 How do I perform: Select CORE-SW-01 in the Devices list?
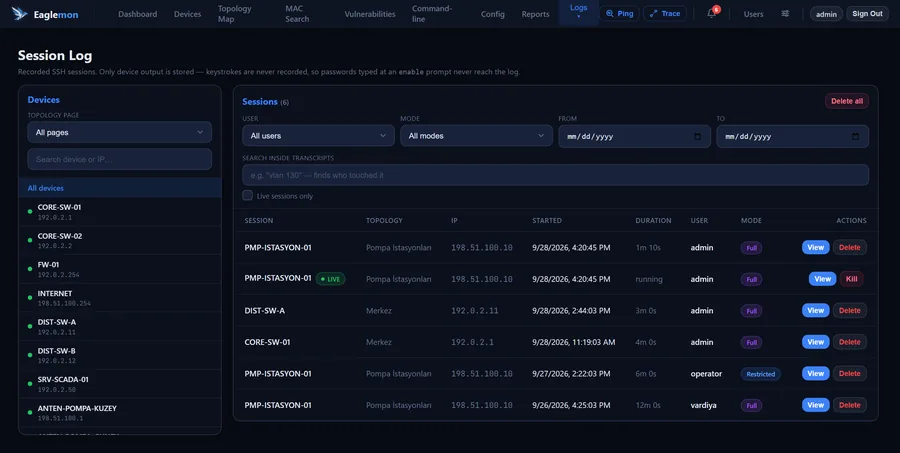(x=120, y=211)
